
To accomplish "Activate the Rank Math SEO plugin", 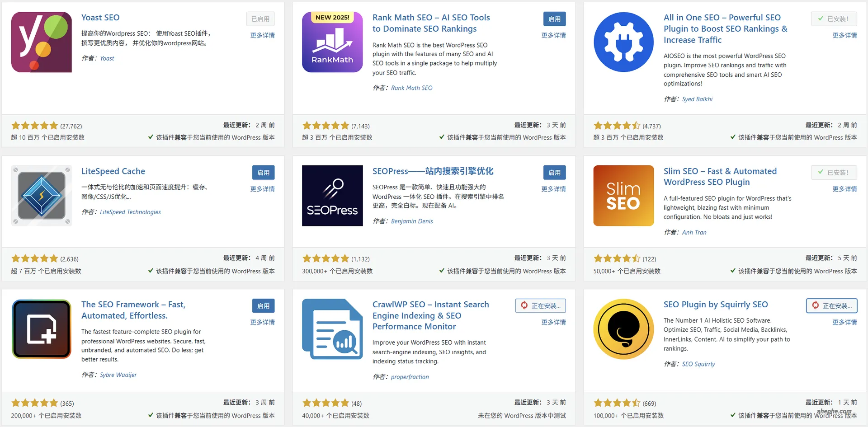I will pos(554,19).
